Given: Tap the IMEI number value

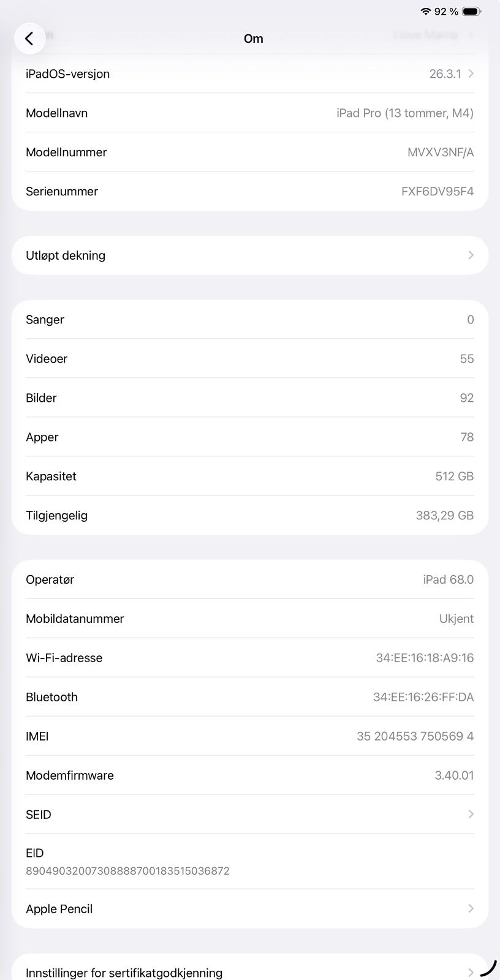Looking at the screenshot, I should (415, 736).
